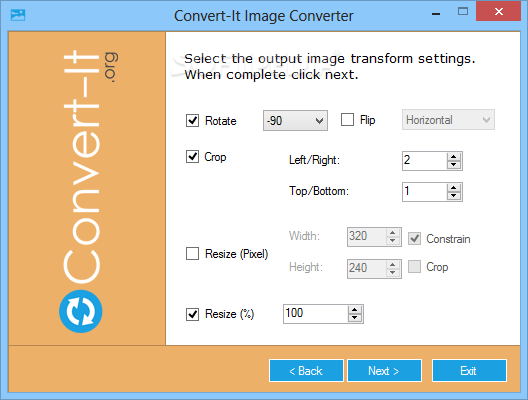Maximize the Convert-It window
This screenshot has width=528, height=400.
pyautogui.click(x=463, y=12)
